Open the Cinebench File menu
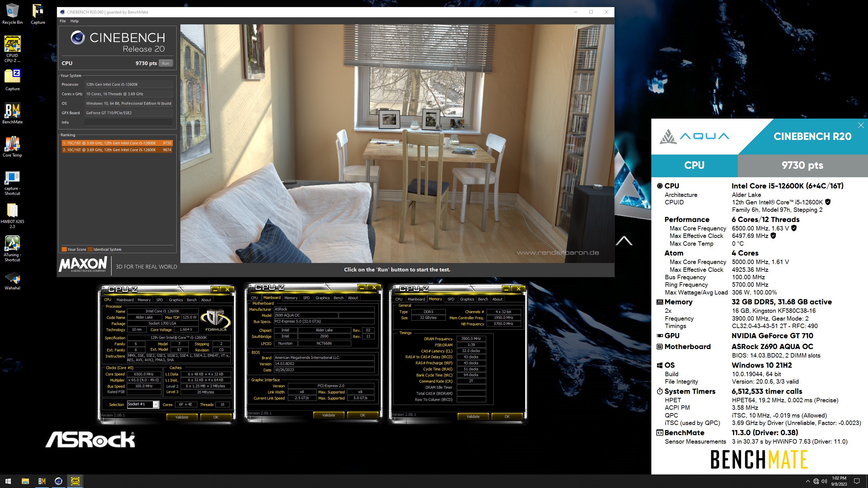868x488 pixels. pyautogui.click(x=63, y=21)
